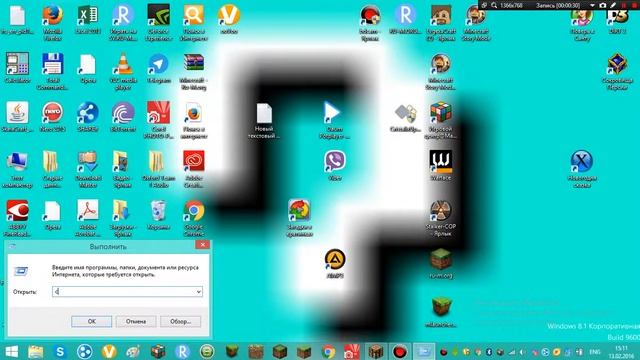Screen dimensions: 640x360
Task: Switch to the Run dialog taskbar button
Action: pos(424,351)
